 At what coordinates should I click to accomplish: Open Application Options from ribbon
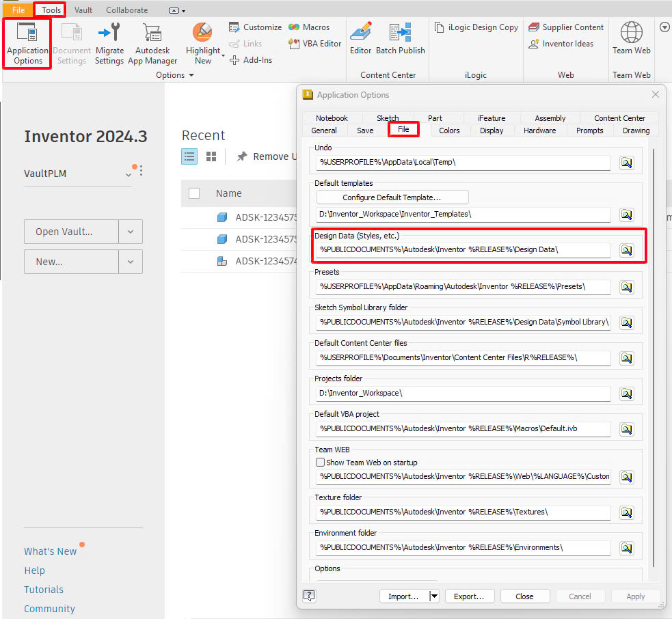(x=27, y=43)
